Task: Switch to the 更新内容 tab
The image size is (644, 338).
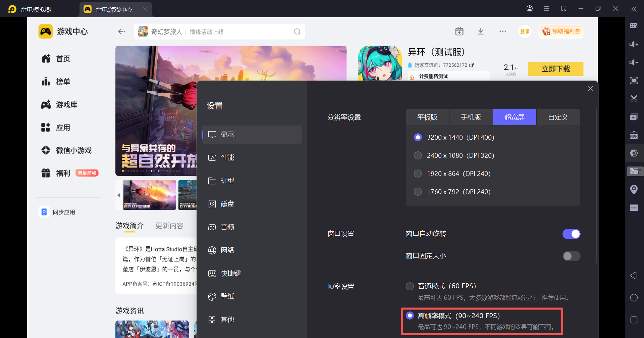Action: pyautogui.click(x=169, y=226)
